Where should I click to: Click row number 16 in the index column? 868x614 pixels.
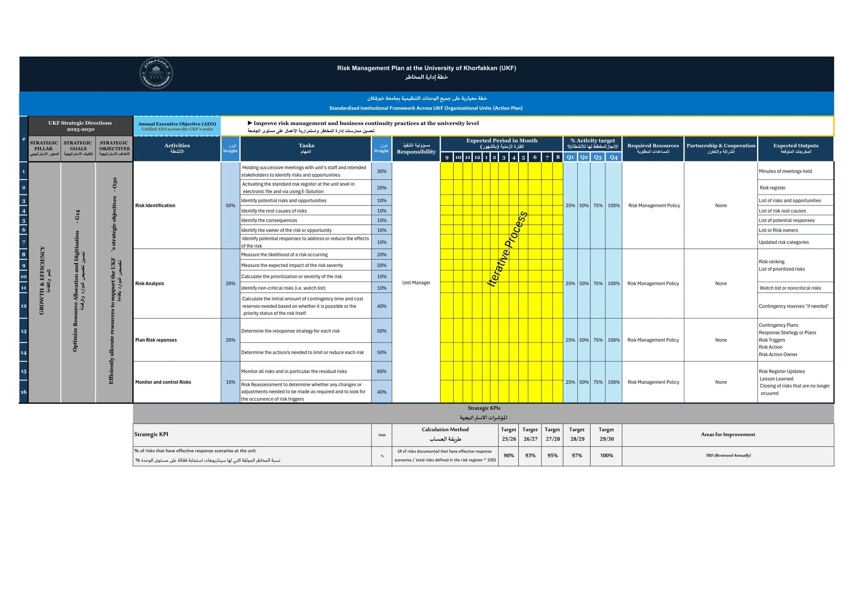point(24,392)
